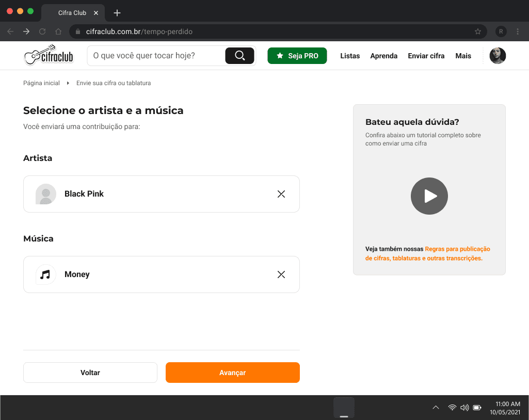Open the Listas menu
Image resolution: width=529 pixels, height=420 pixels.
coord(350,56)
